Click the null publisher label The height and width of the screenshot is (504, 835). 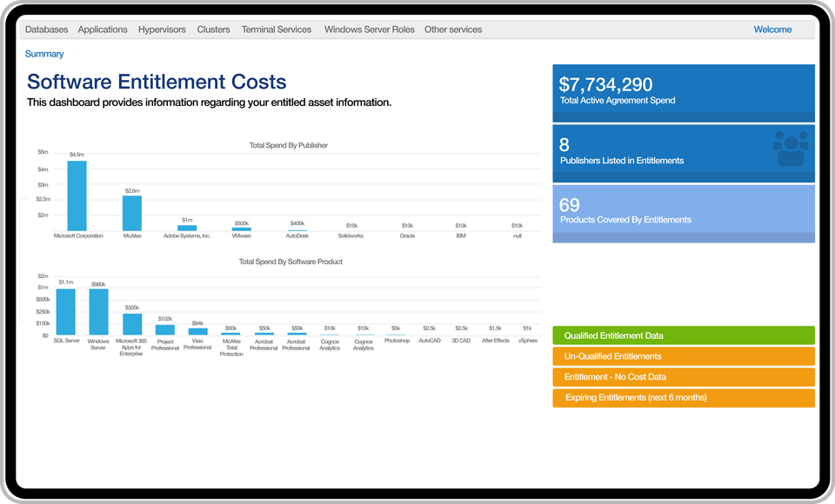517,235
